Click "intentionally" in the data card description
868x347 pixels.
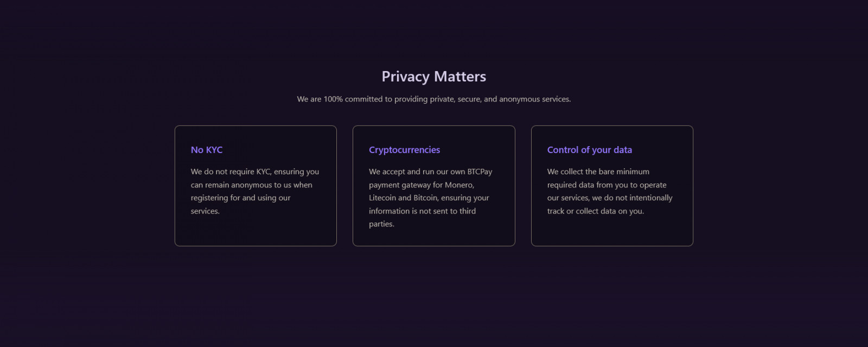coord(650,198)
